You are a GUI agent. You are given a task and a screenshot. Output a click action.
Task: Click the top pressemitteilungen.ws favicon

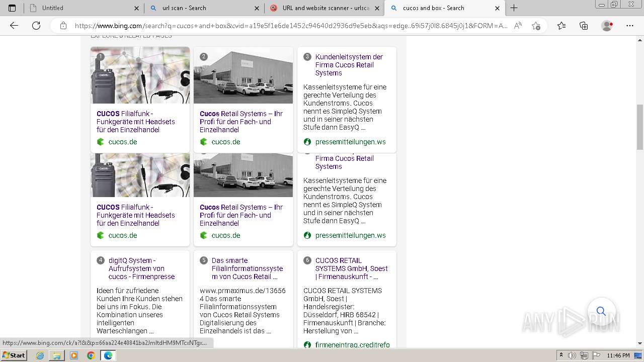307,142
